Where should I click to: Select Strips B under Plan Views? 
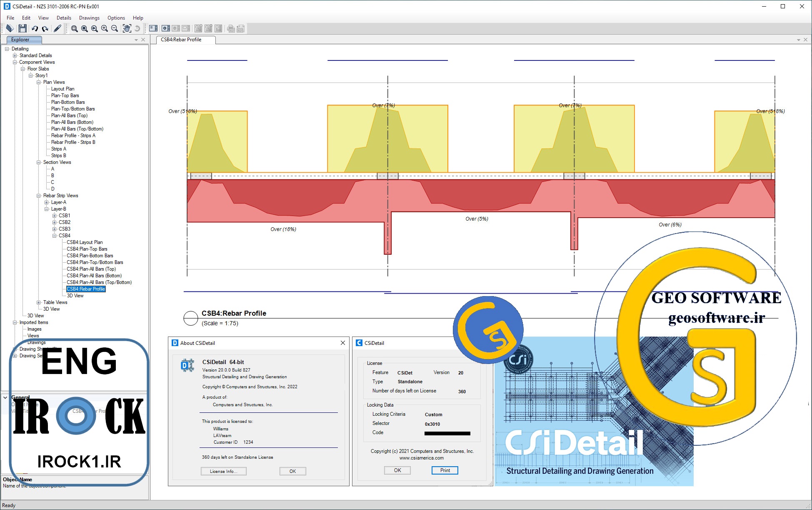[x=58, y=156]
